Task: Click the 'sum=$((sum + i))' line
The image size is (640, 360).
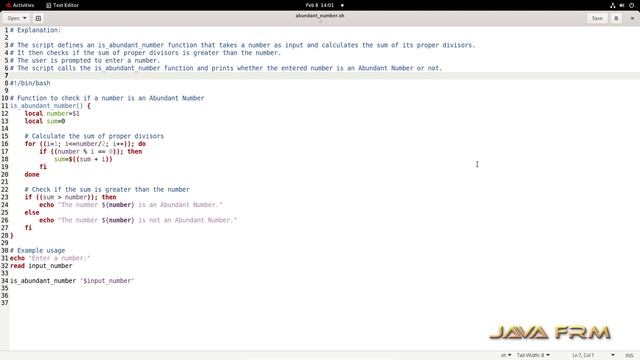Action: [x=83, y=159]
